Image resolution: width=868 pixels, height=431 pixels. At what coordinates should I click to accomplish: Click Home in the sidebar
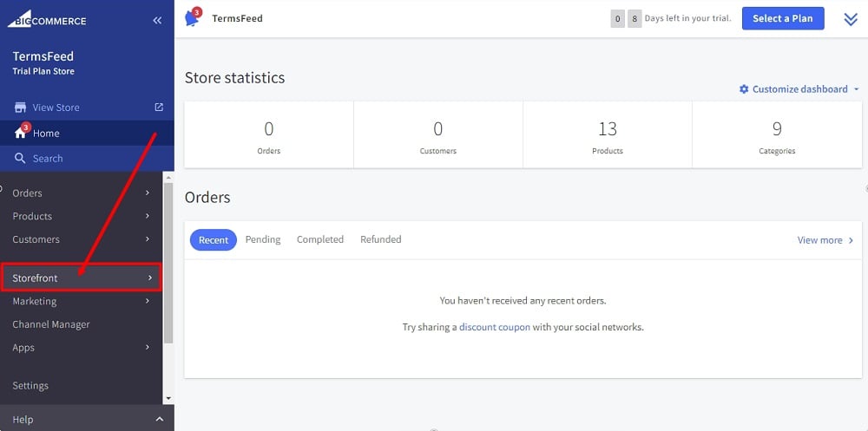pos(46,134)
